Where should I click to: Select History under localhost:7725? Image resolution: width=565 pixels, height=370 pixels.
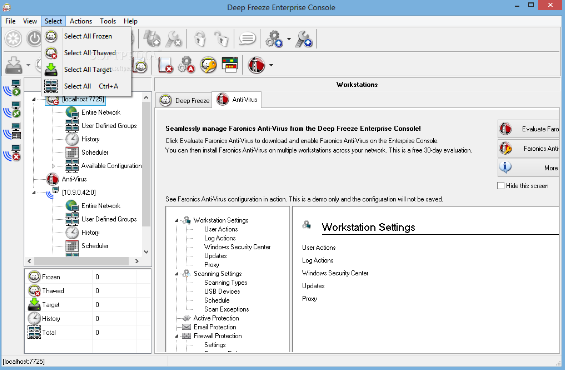[90, 139]
